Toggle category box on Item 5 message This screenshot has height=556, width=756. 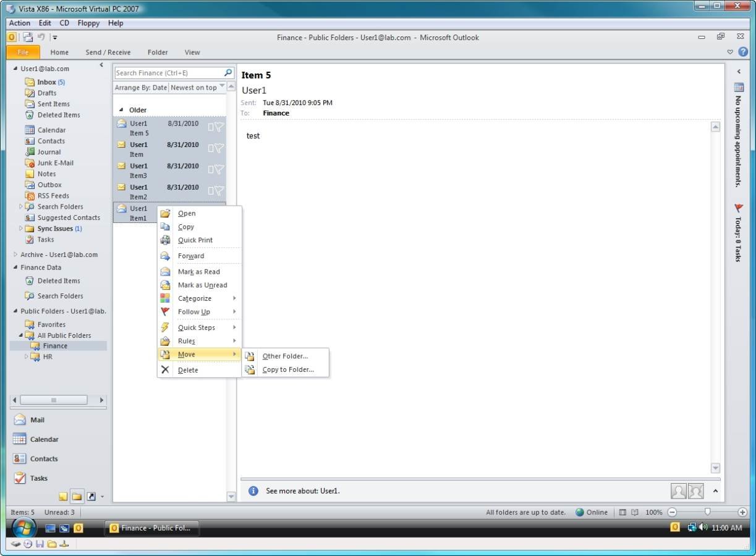tap(211, 127)
